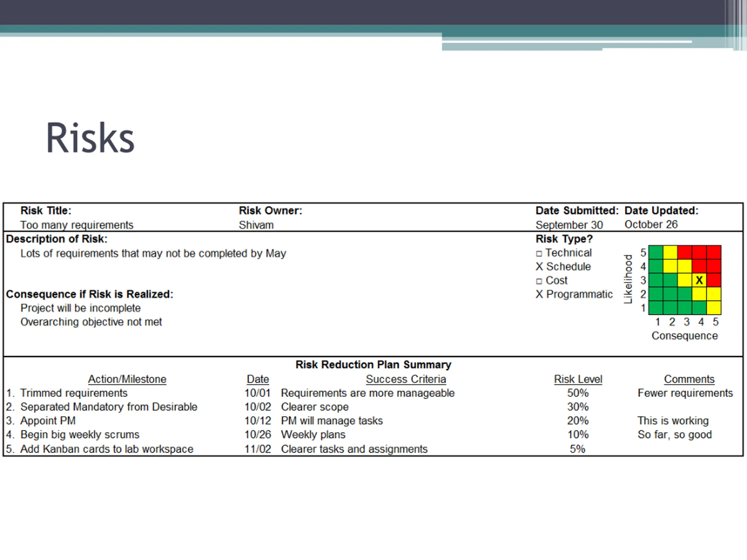Toggle the Technical risk type checkbox
Viewport: 747px width, 560px height.
point(539,253)
